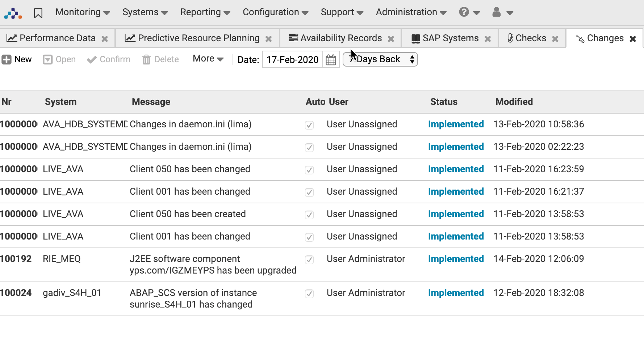Expand the More actions dropdown
Screen dimensions: 644x364
point(208,59)
